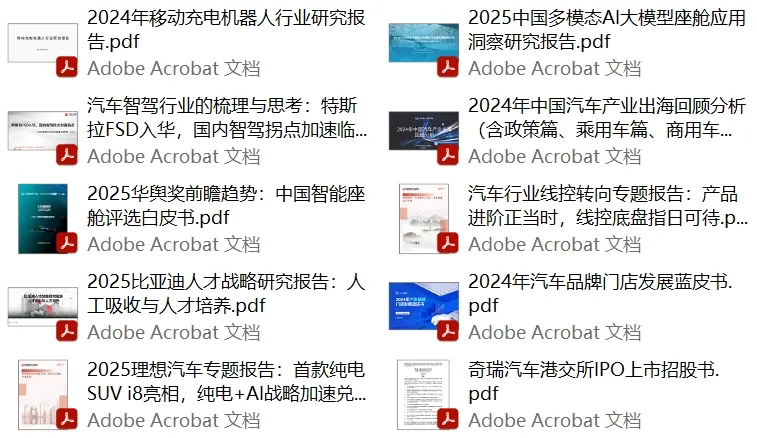Click the Acrobat badge on 汽车行业线控转向专题报告
The width and height of the screenshot is (757, 438).
click(448, 243)
